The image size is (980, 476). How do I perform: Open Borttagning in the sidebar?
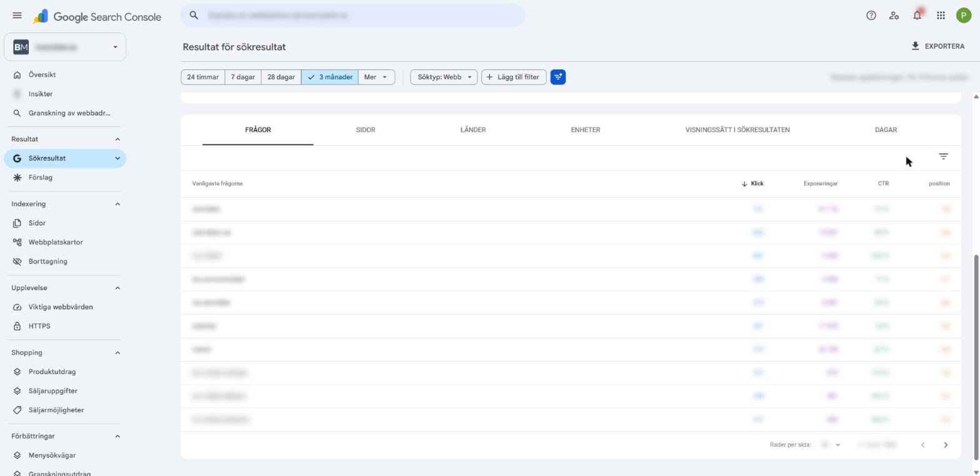pyautogui.click(x=65, y=261)
